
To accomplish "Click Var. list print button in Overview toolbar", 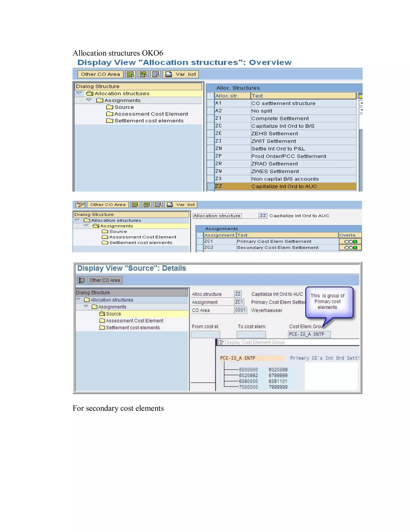I will [181, 74].
